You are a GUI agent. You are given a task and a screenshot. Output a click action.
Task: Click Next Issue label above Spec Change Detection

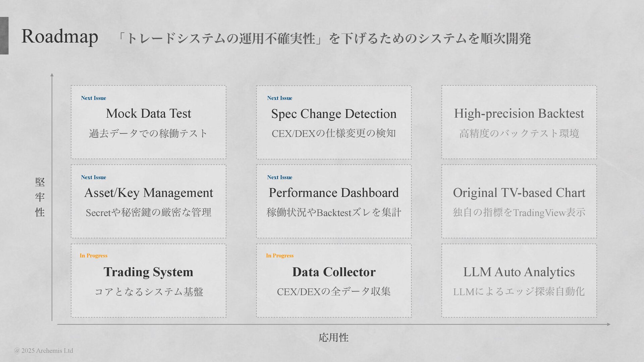(x=280, y=98)
